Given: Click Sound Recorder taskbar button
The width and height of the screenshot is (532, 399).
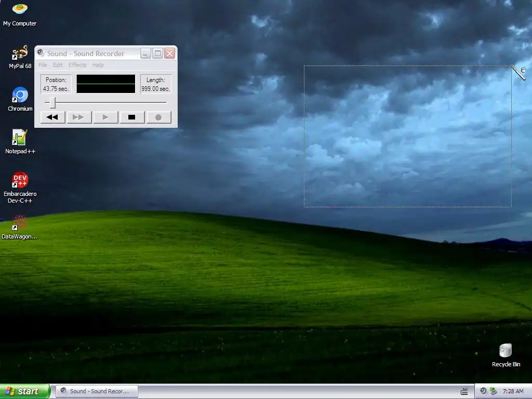Looking at the screenshot, I should (x=97, y=391).
